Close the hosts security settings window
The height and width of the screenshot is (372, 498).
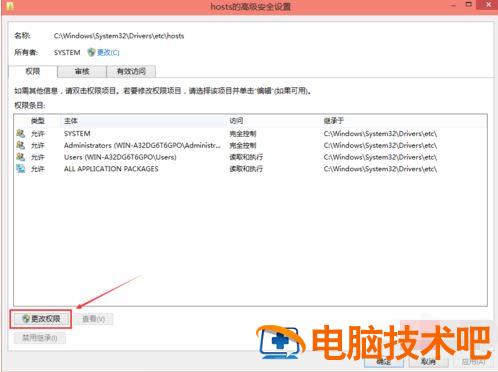tap(488, 5)
